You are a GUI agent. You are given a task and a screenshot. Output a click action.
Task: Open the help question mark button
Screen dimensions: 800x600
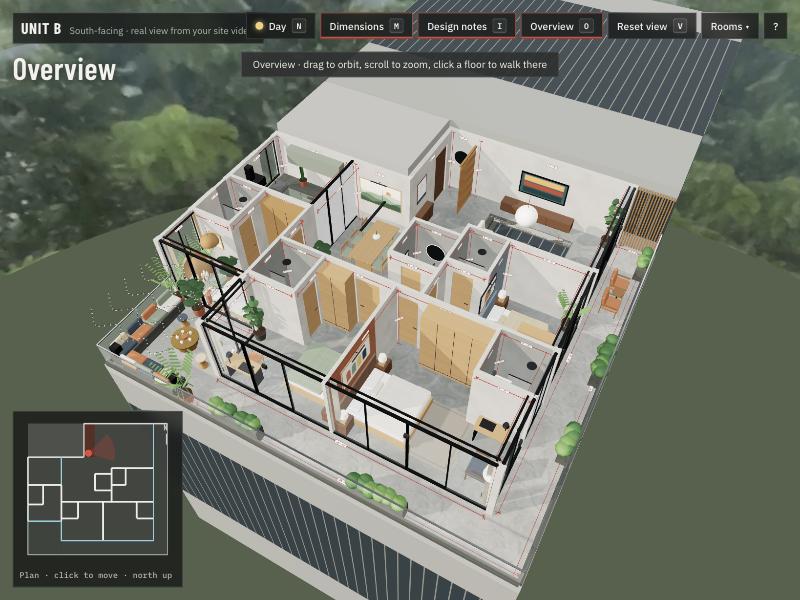[x=776, y=26]
